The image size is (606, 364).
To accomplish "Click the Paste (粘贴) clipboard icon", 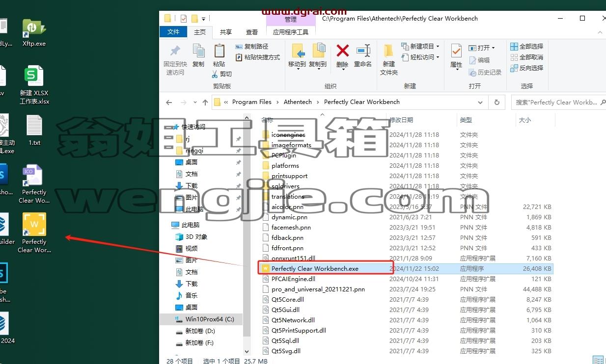I will tap(219, 51).
